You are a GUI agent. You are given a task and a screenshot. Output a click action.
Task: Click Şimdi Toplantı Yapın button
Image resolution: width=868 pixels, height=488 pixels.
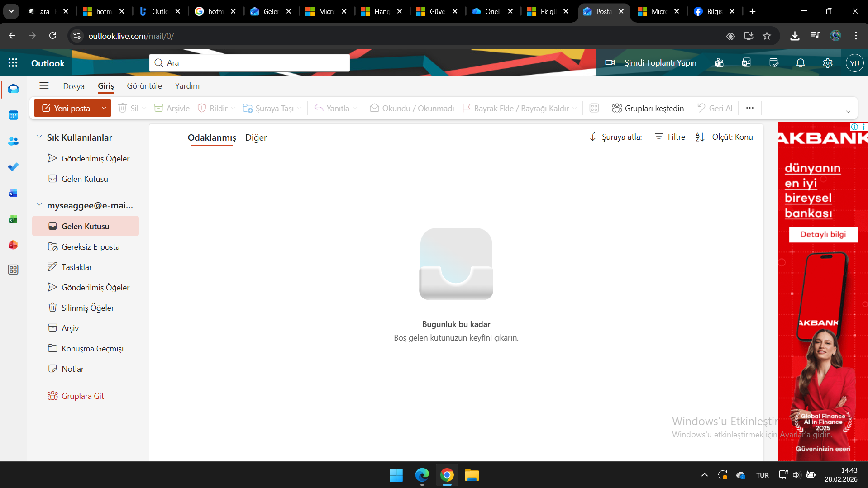[x=651, y=63]
